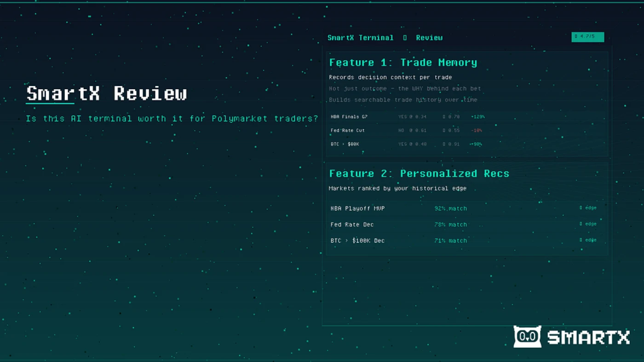Click the edge tag for BTC > $100K Dec
Viewport: 644px width, 362px height.
point(588,240)
